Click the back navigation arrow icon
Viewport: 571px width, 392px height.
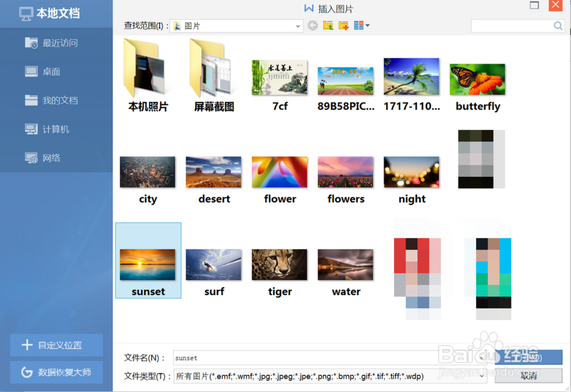pos(312,26)
